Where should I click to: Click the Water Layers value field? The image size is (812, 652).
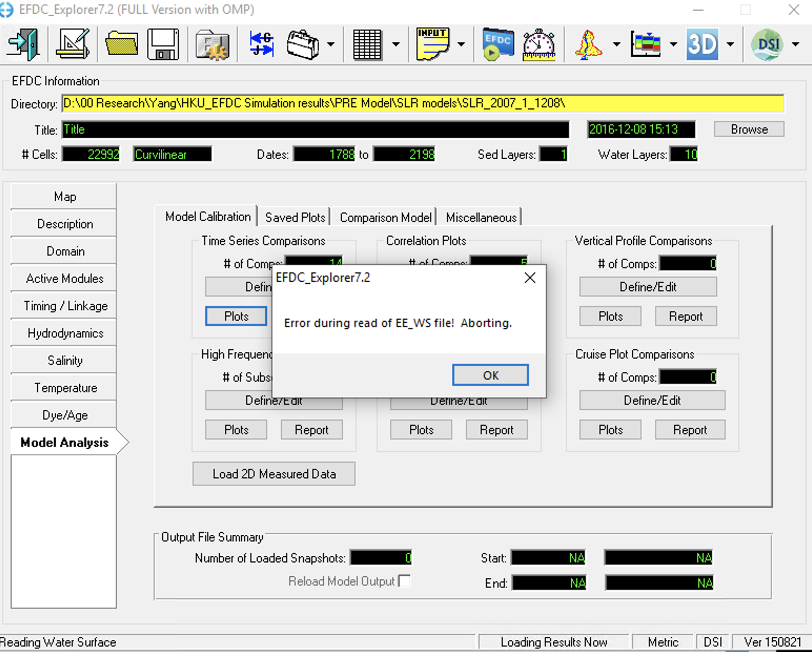tap(684, 154)
